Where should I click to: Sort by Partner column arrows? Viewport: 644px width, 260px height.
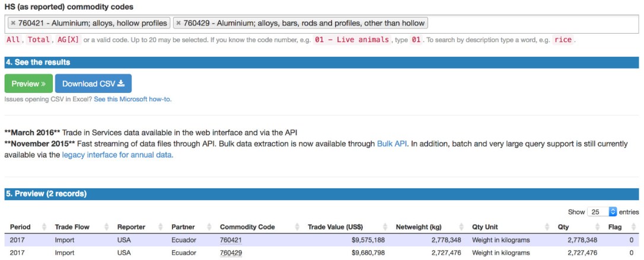(209, 227)
